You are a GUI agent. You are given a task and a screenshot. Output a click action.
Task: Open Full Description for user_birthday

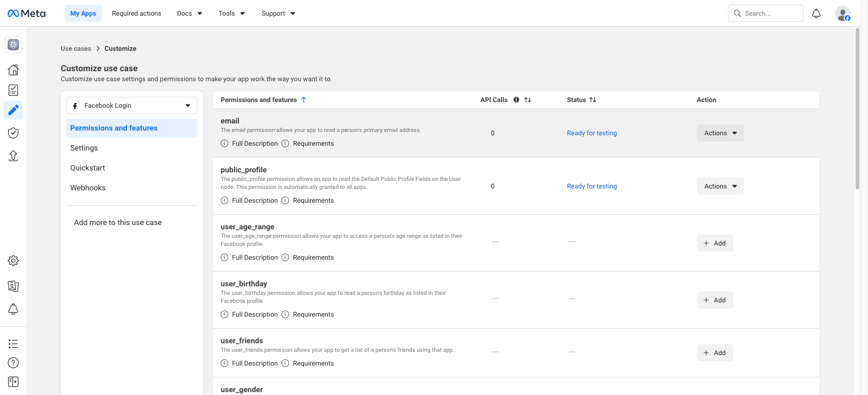pos(249,314)
